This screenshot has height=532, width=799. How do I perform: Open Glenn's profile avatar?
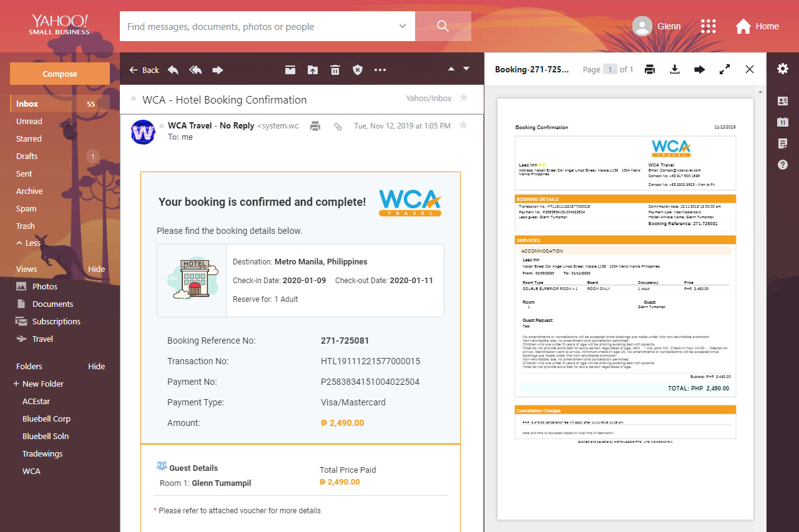point(642,26)
